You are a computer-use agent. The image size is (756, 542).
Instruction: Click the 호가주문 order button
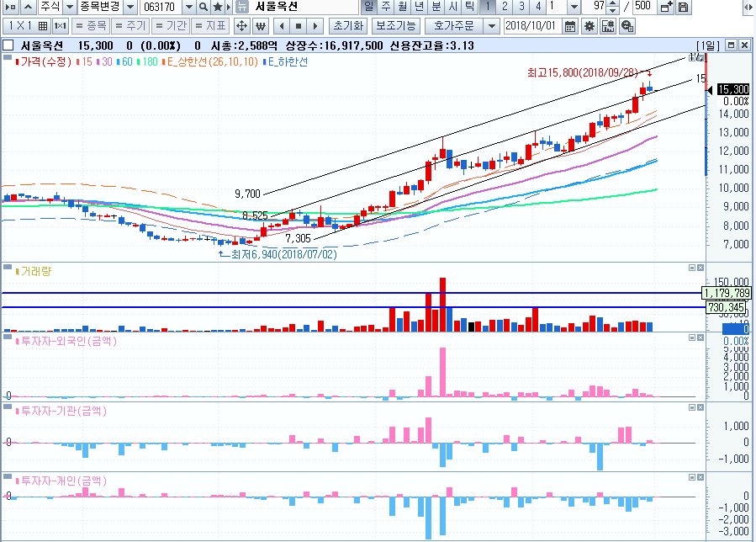tap(454, 25)
